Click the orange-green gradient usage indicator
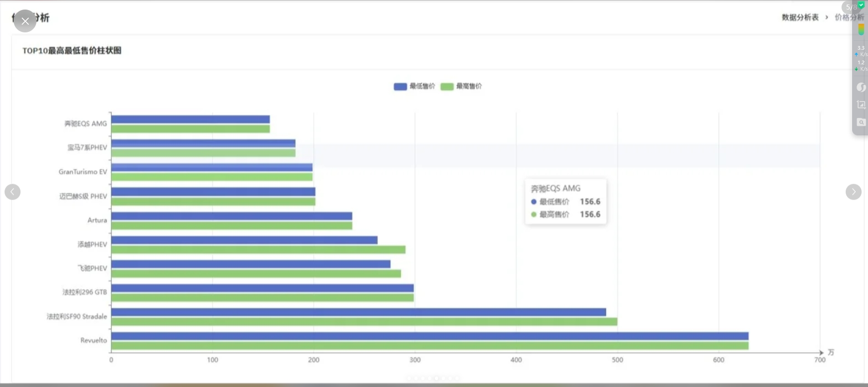Viewport: 868px width, 387px height. 861,30
